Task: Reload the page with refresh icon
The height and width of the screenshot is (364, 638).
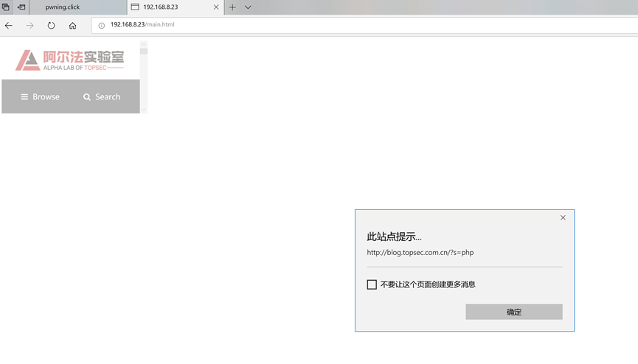Action: click(x=51, y=25)
